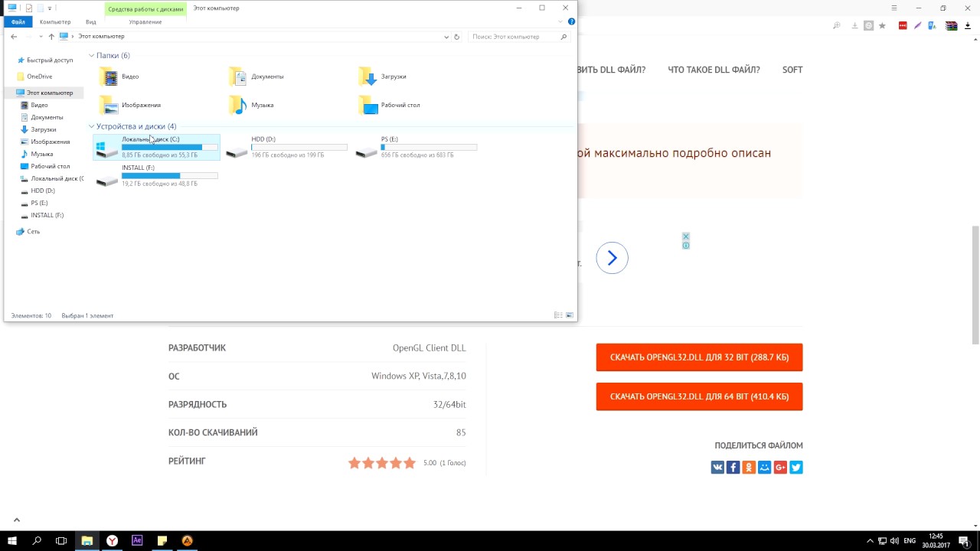Image resolution: width=980 pixels, height=551 pixels.
Task: Share the page on Odnoklassniki
Action: [x=749, y=467]
